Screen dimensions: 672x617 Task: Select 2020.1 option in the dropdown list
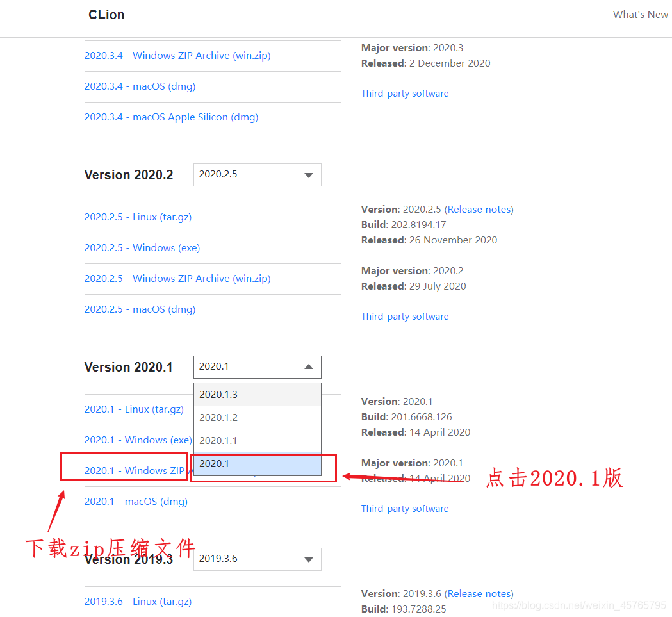coord(257,464)
